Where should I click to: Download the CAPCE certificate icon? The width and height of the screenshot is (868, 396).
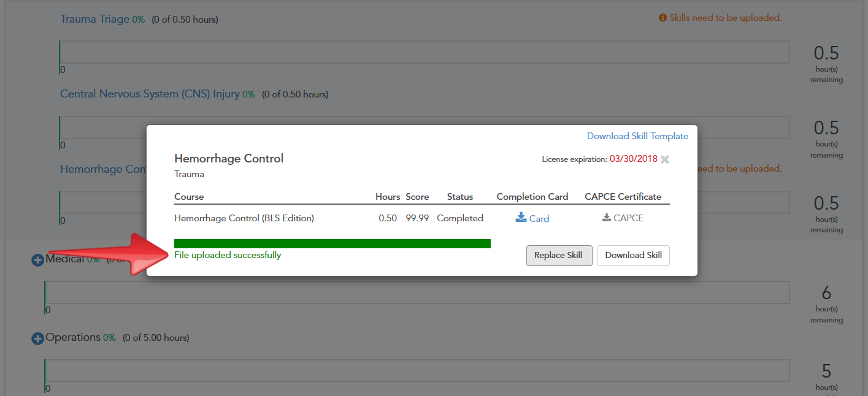tap(607, 218)
